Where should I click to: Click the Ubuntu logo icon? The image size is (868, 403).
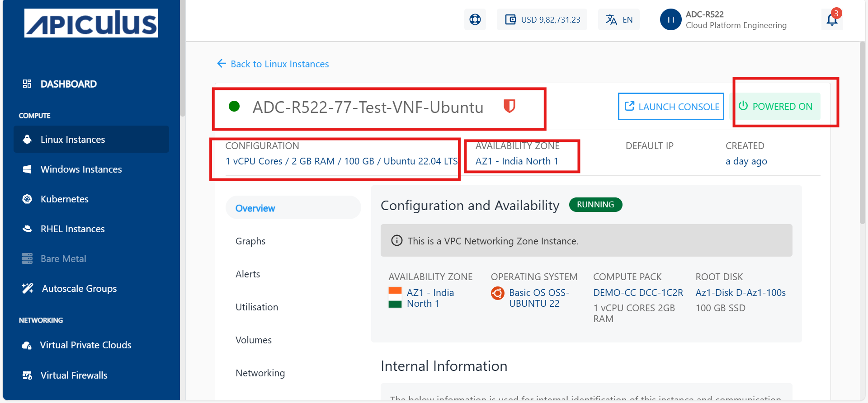pos(498,293)
